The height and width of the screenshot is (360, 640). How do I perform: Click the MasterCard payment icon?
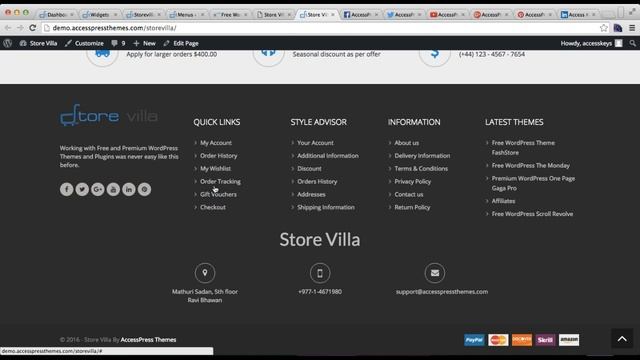pos(498,340)
